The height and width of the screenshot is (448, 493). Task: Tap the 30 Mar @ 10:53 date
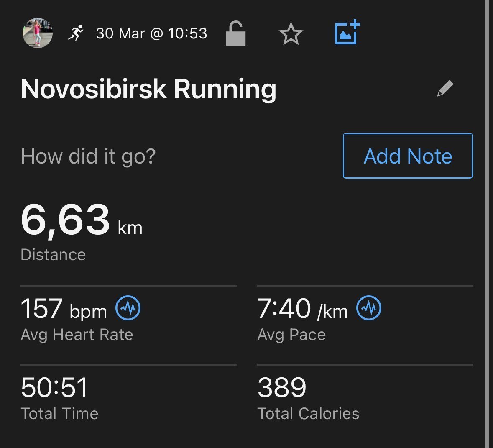[151, 33]
